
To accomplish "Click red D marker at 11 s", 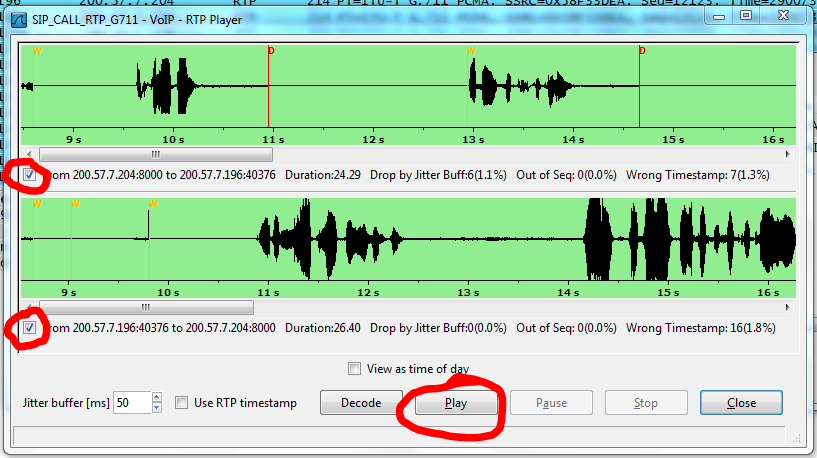I will tap(269, 51).
